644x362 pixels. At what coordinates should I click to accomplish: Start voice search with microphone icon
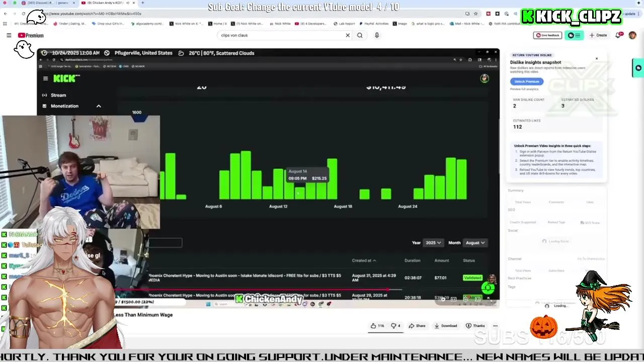tap(377, 35)
